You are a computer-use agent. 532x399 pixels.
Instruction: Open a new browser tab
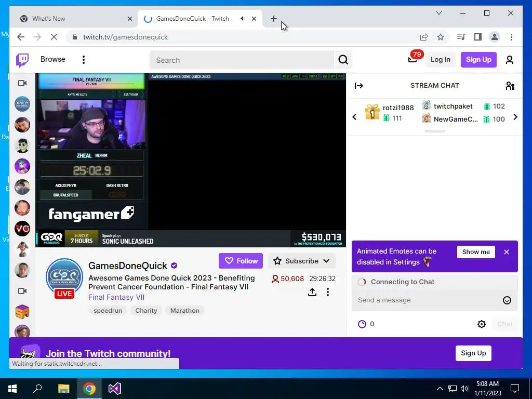[274, 19]
